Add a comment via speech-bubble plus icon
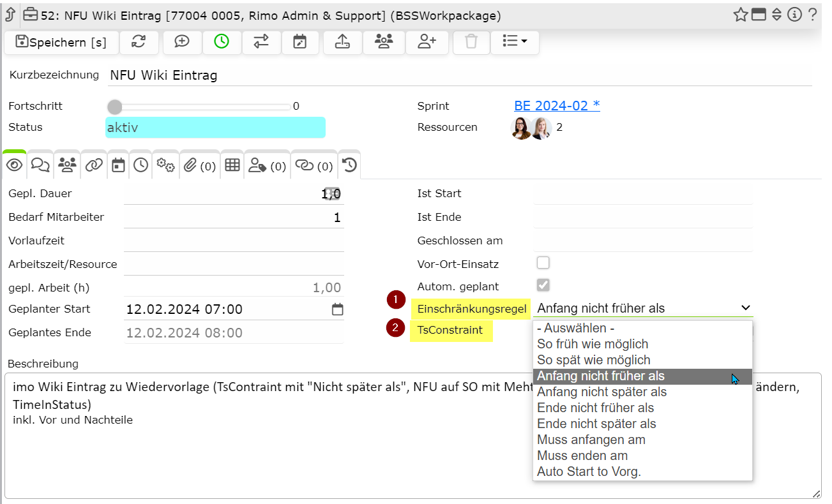This screenshot has height=504, width=832. [182, 43]
